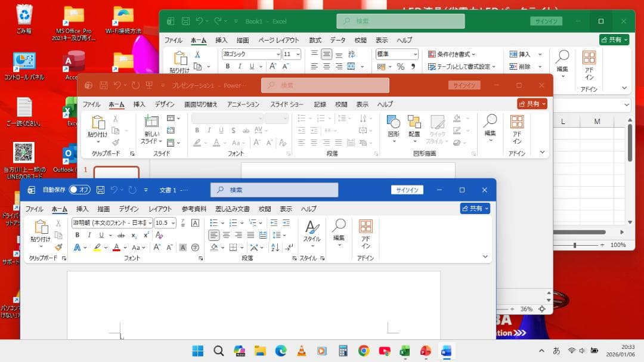644x362 pixels.
Task: Toggle bold formatting in Word
Action: [77, 235]
